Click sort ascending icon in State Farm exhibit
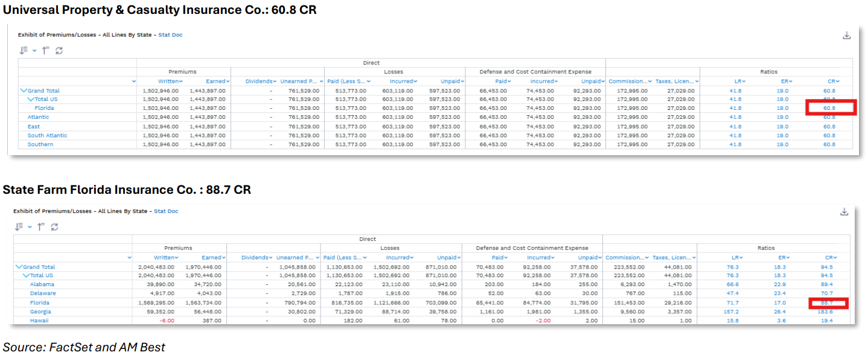This screenshot has width=868, height=355. point(41,227)
